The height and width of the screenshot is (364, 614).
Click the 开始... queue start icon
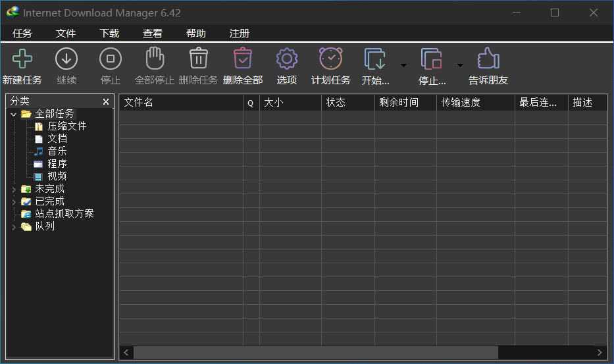click(x=374, y=59)
